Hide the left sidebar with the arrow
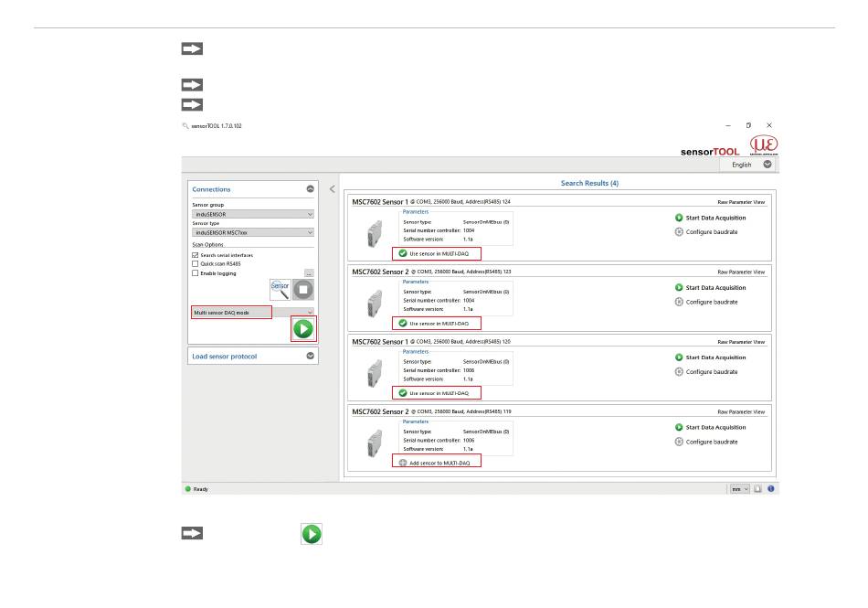868x608 pixels. 333,189
